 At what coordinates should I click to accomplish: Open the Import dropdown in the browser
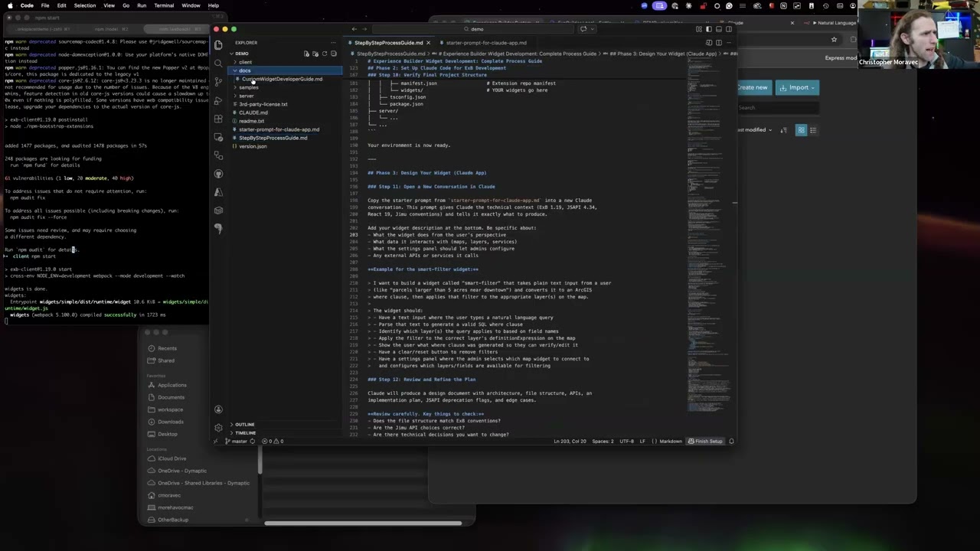coord(798,87)
